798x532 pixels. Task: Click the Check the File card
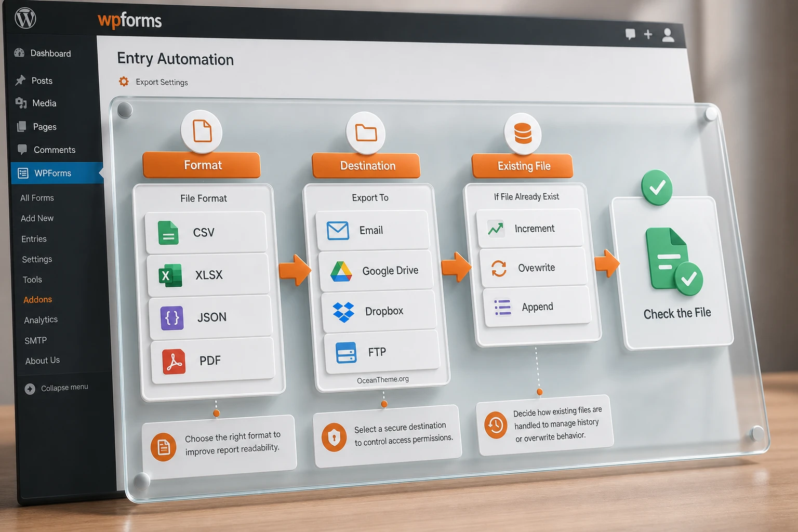(672, 274)
